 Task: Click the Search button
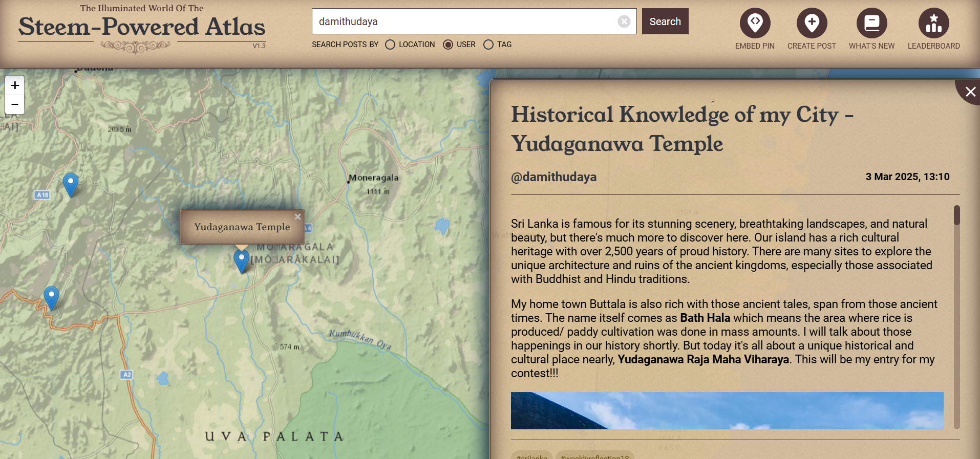665,21
